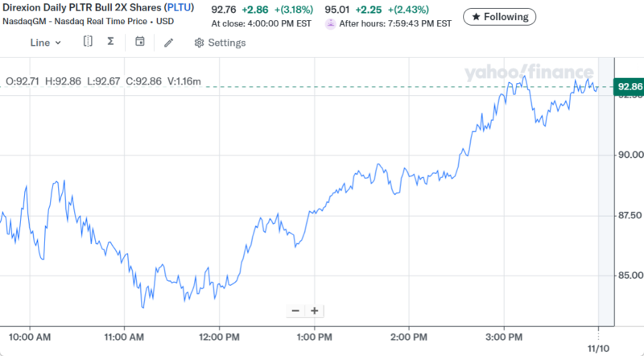Open chart Settings with gear icon

[x=220, y=43]
